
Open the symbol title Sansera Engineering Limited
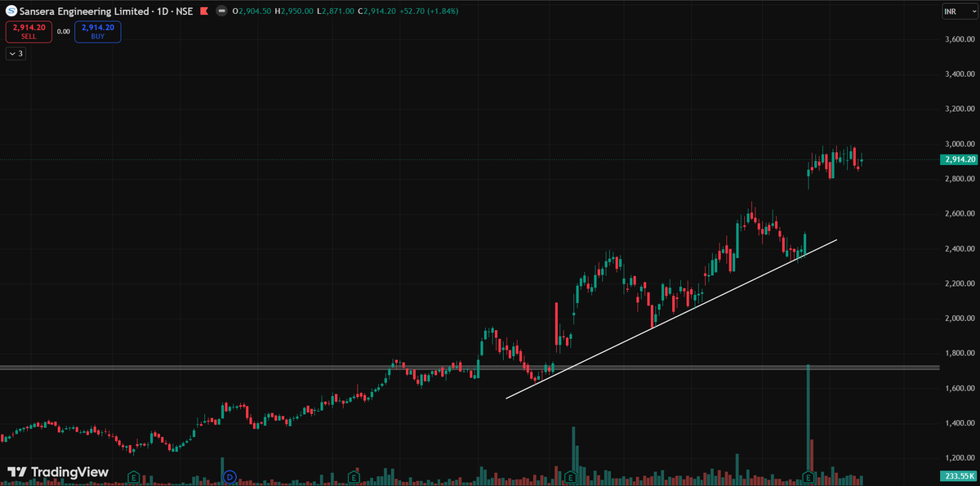[108, 11]
